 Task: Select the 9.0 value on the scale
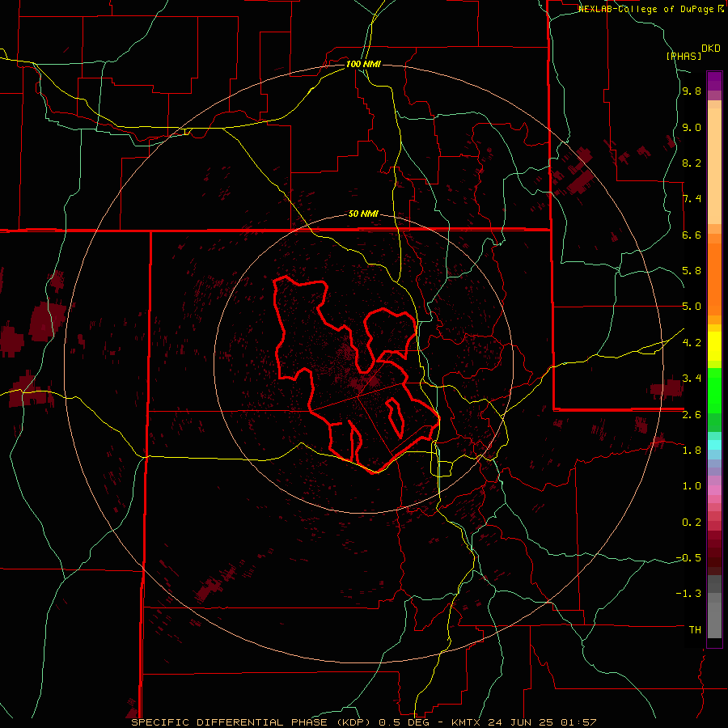692,127
